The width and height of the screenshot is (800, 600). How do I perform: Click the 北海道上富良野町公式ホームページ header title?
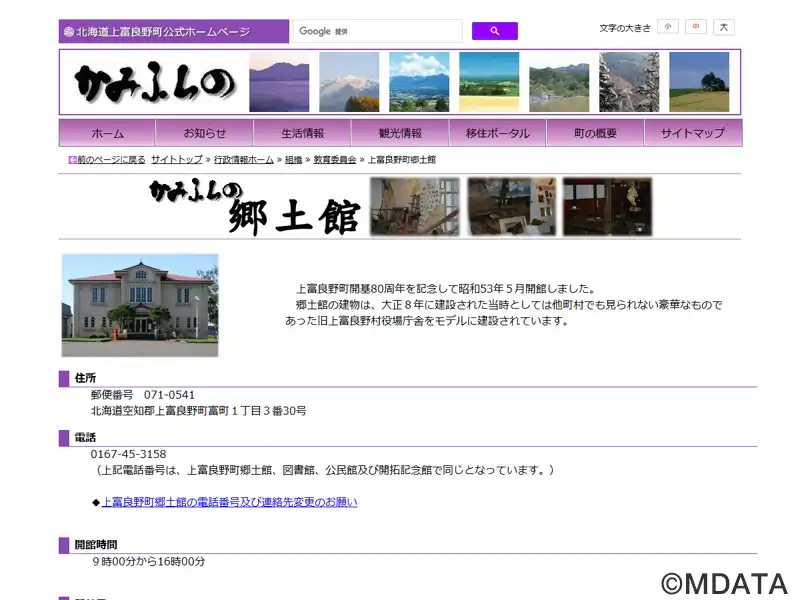pyautogui.click(x=163, y=32)
